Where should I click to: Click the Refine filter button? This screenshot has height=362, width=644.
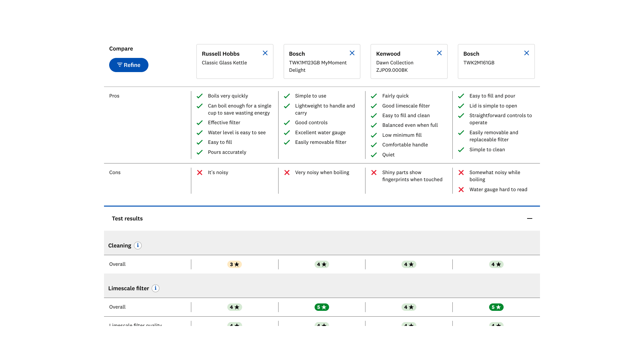128,65
